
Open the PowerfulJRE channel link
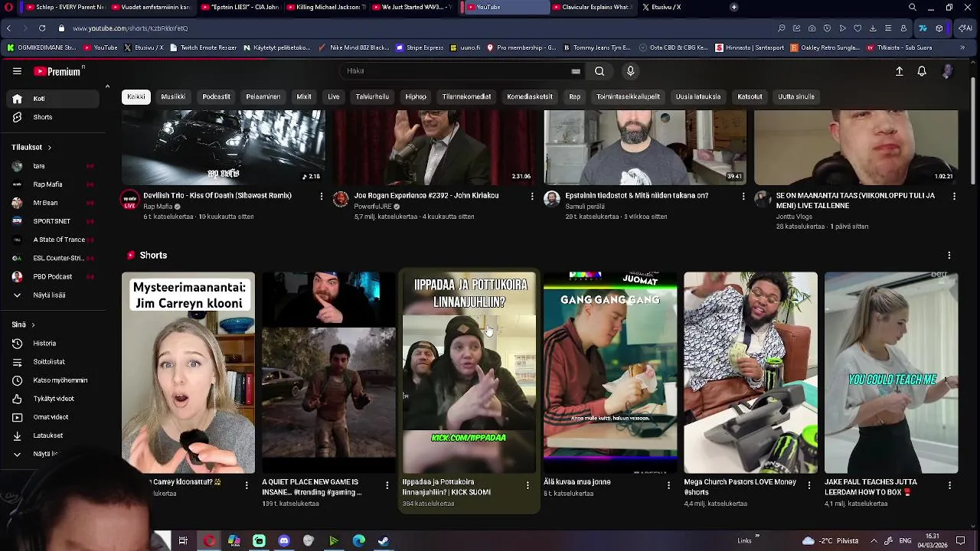374,207
